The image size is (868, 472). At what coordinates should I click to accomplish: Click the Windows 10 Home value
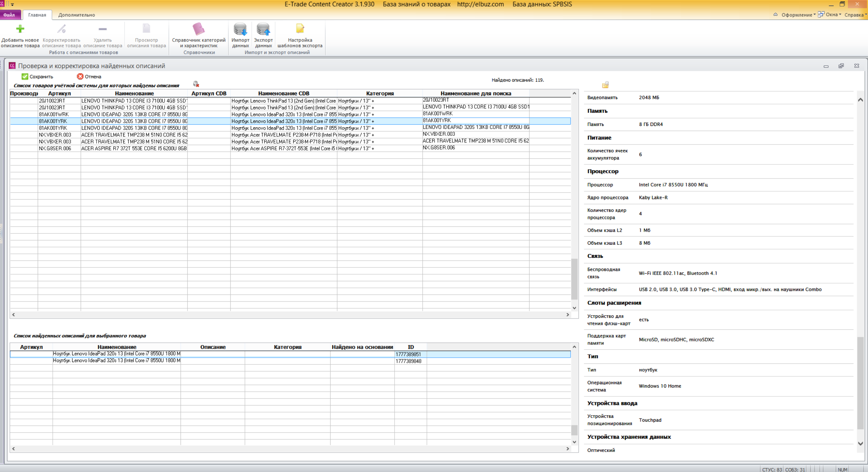click(660, 386)
